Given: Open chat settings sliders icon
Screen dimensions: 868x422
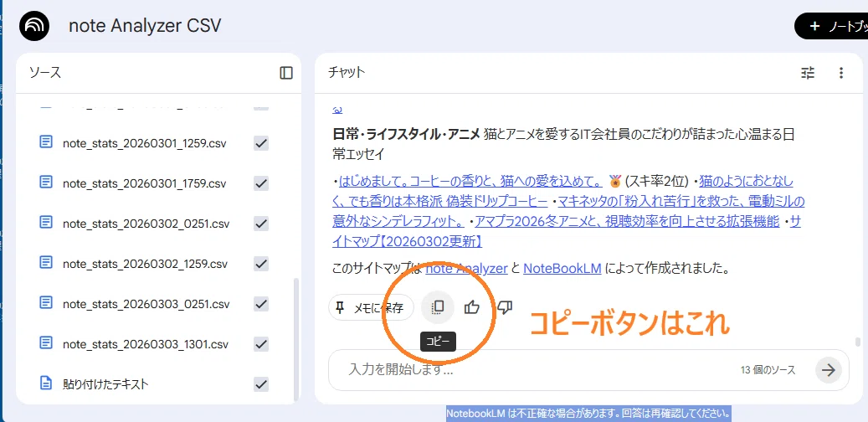Looking at the screenshot, I should [x=809, y=73].
